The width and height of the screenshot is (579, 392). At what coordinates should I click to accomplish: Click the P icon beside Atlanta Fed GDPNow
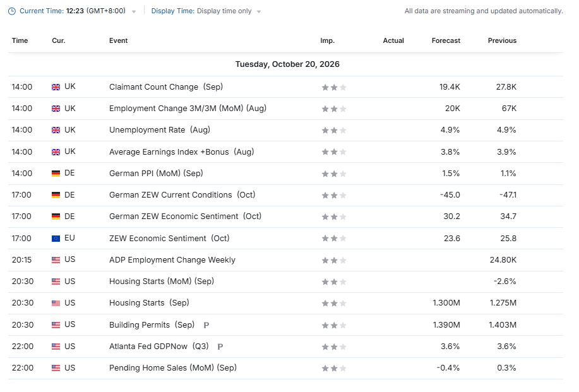click(220, 347)
